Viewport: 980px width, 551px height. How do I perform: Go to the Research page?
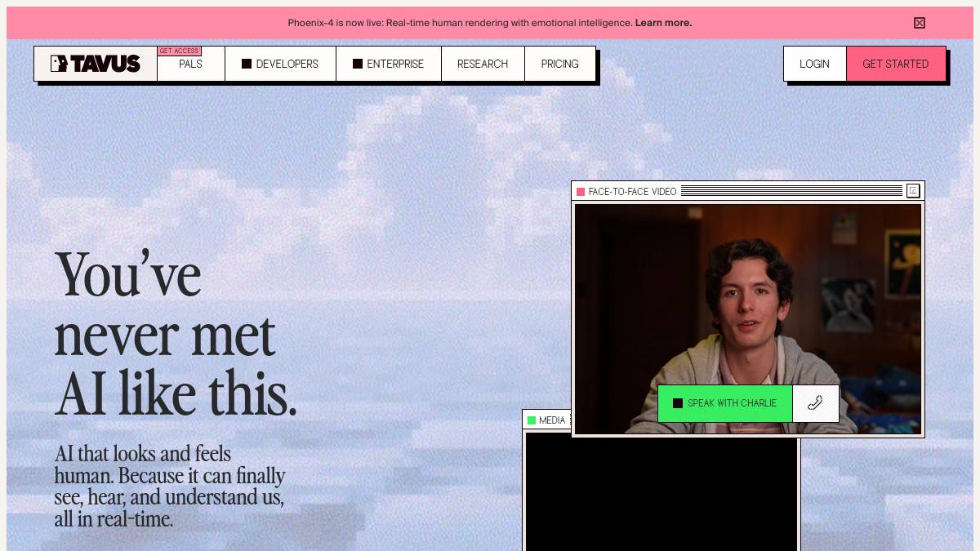pyautogui.click(x=482, y=64)
